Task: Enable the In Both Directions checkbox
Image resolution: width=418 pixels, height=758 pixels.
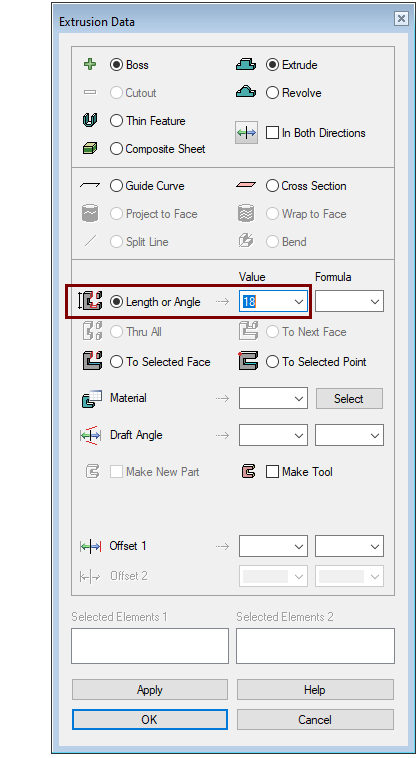Action: tap(273, 133)
